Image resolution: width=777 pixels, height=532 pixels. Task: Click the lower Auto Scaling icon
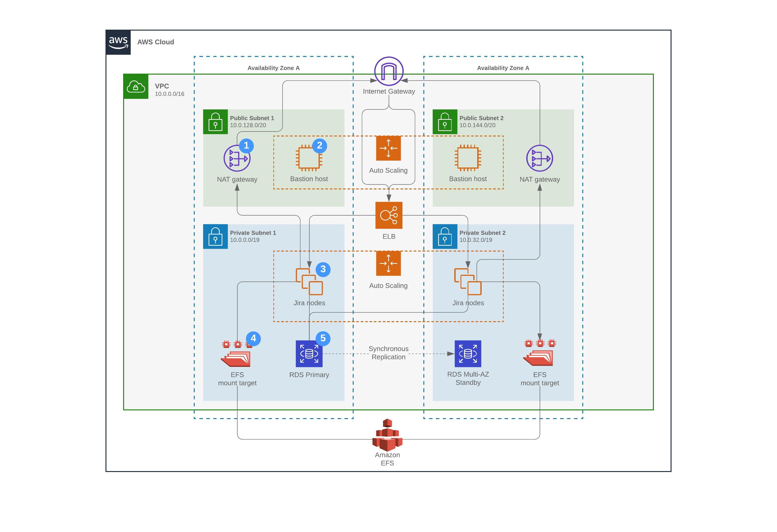pyautogui.click(x=388, y=263)
